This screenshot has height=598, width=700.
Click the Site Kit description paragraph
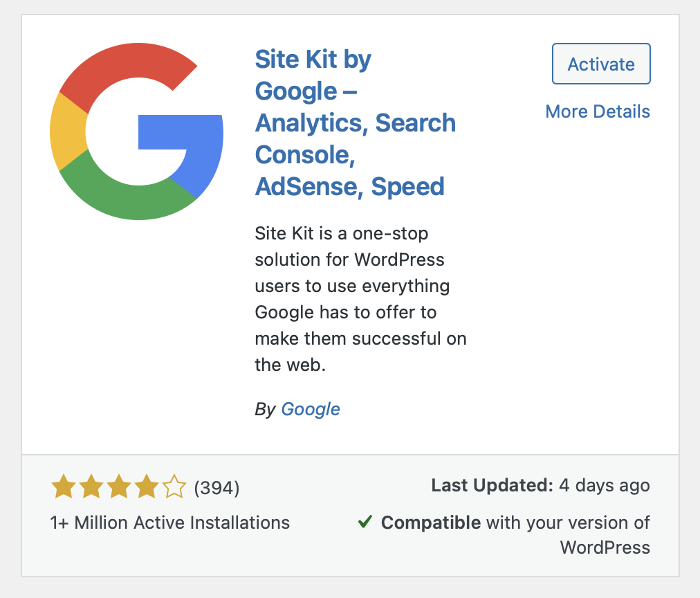(360, 298)
